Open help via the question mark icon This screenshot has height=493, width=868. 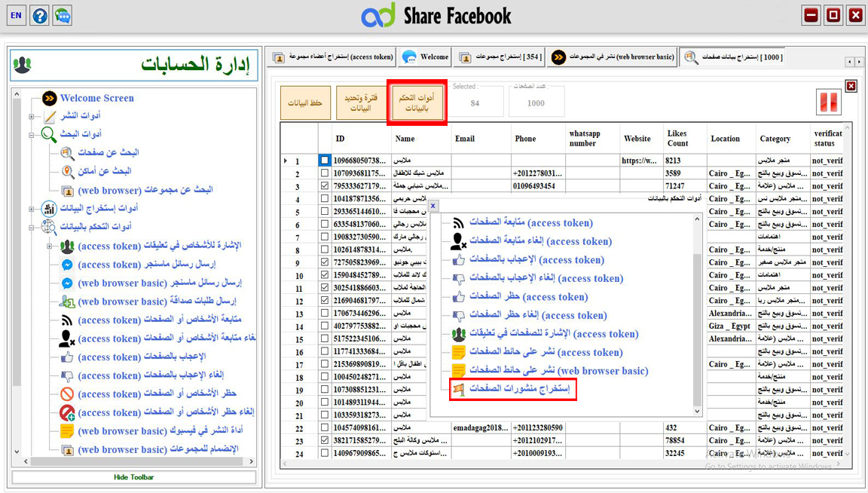[x=40, y=16]
